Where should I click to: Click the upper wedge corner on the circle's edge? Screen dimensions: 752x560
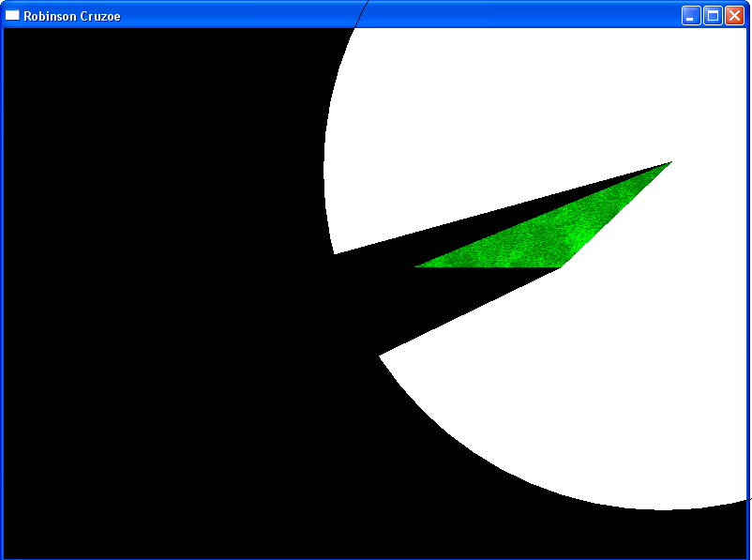coord(335,253)
